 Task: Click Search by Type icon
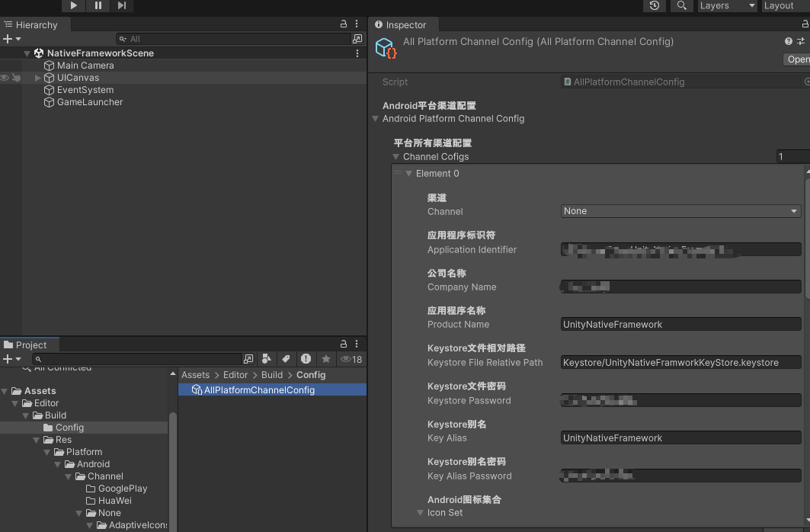(267, 359)
